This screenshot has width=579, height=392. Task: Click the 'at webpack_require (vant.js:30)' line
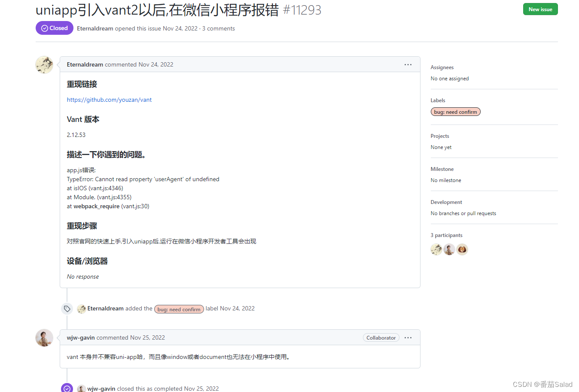108,206
